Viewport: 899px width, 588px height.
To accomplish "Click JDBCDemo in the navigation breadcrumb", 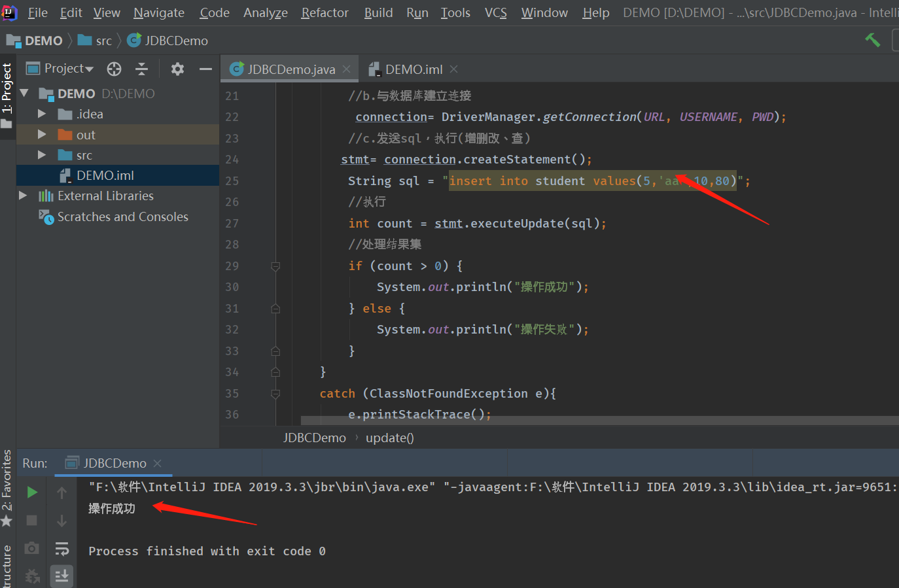I will (x=167, y=41).
